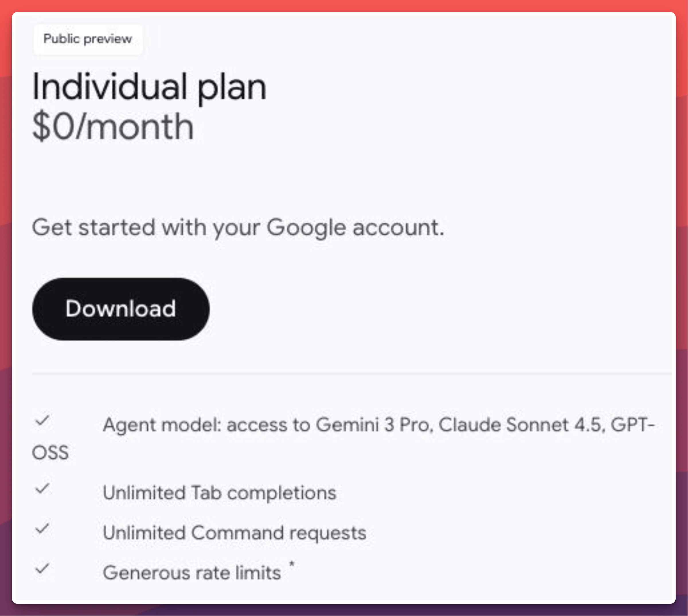
Task: Click the wrapped 'OSS' text
Action: point(50,453)
